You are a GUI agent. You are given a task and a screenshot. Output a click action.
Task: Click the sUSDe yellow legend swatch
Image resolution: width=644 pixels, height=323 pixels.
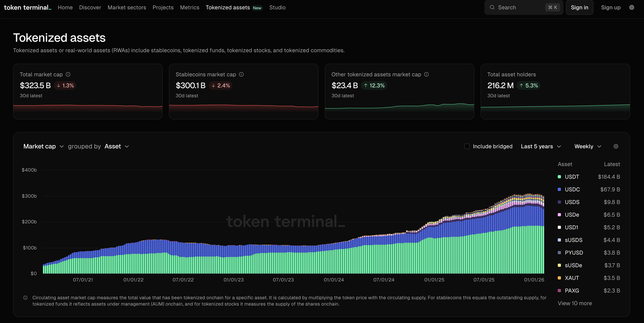click(559, 265)
